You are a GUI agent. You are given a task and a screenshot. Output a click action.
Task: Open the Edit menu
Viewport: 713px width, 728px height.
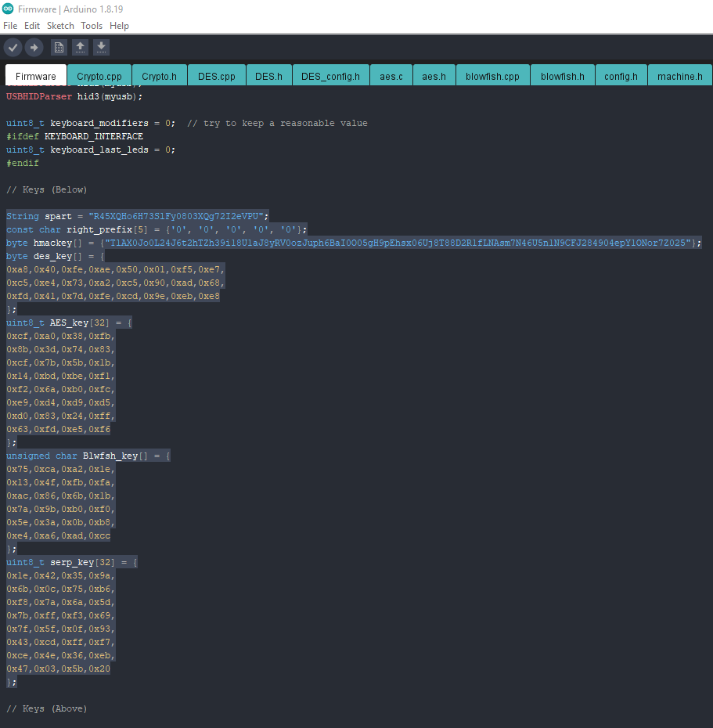coord(32,26)
